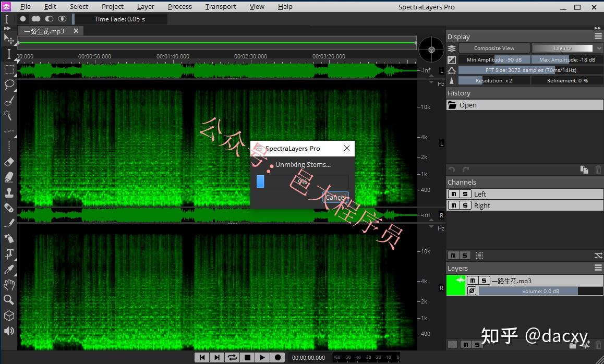This screenshot has height=364, width=604.
Task: Open the File menu
Action: (x=26, y=7)
